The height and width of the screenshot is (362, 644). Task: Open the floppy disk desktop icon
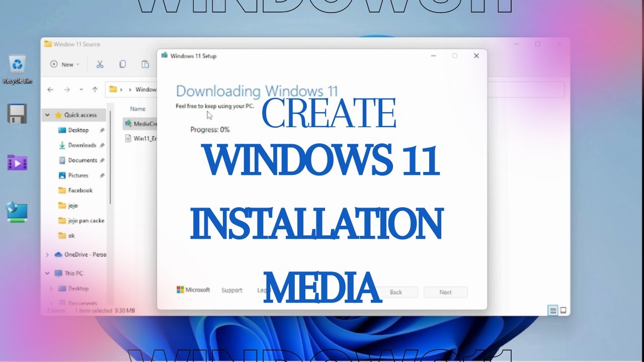(x=17, y=114)
